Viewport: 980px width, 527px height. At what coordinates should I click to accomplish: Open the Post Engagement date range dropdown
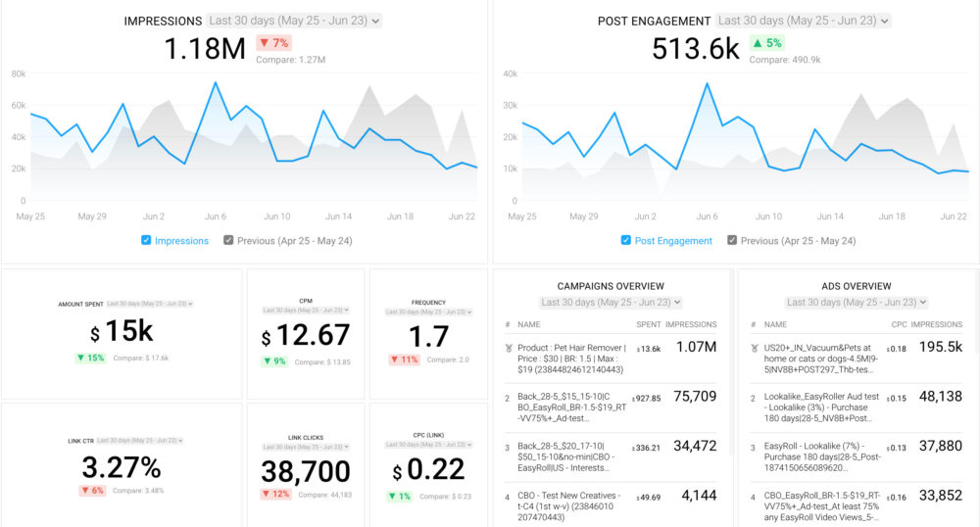click(803, 21)
